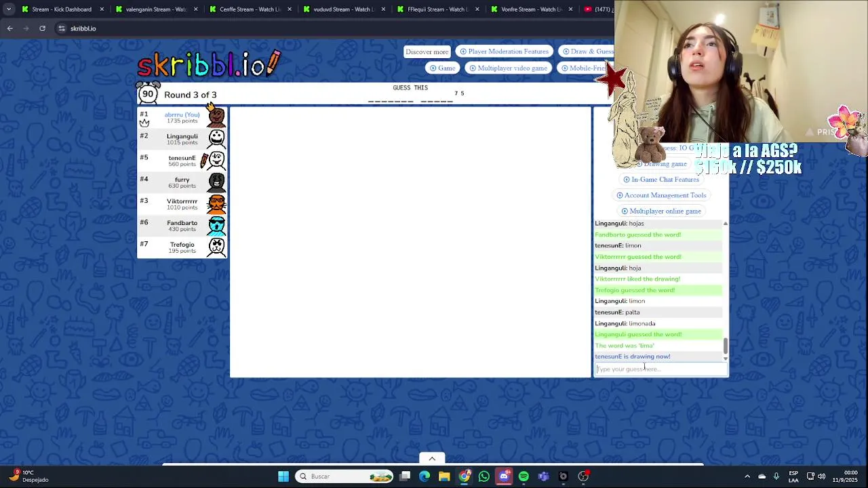Viewport: 868px width, 488px height.
Task: Open the Multiplayer online game link
Action: tap(661, 211)
